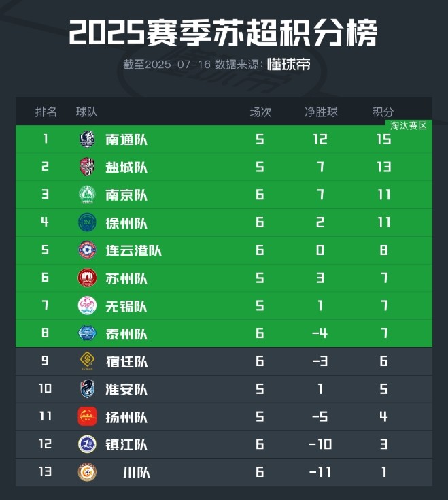Click the 连云港队 team emblem
The width and height of the screenshot is (448, 500).
88,250
